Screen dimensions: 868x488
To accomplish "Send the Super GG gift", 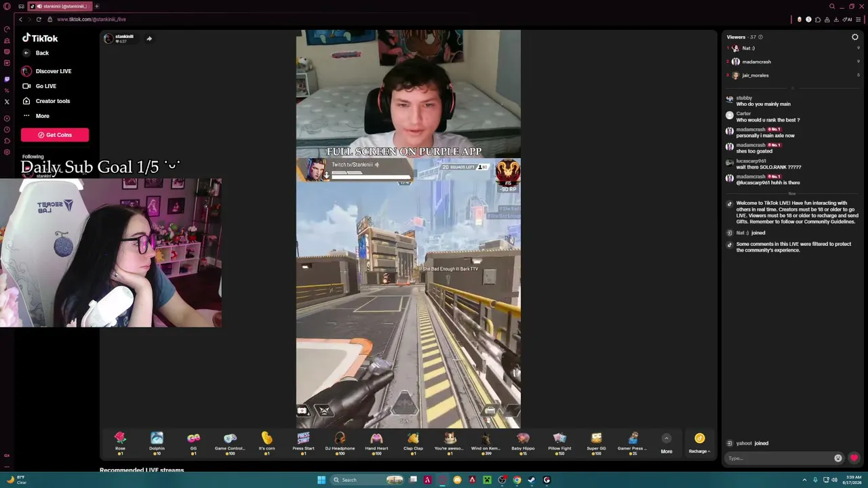I will pyautogui.click(x=596, y=442).
